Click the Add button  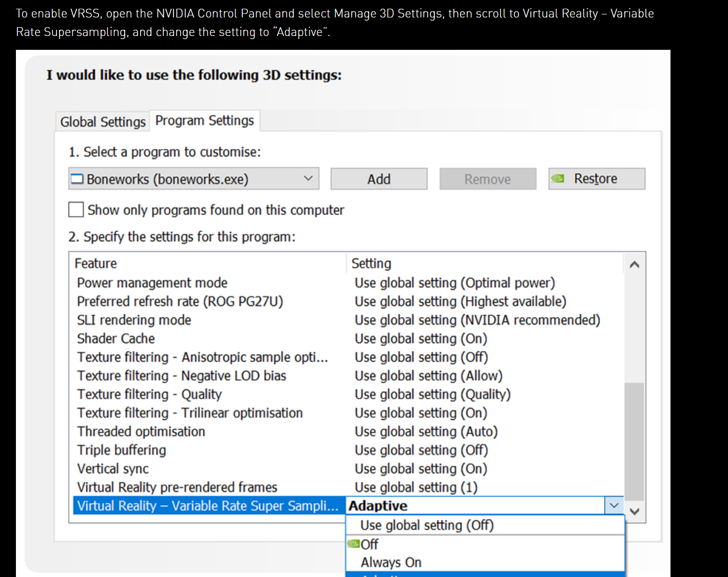[379, 179]
